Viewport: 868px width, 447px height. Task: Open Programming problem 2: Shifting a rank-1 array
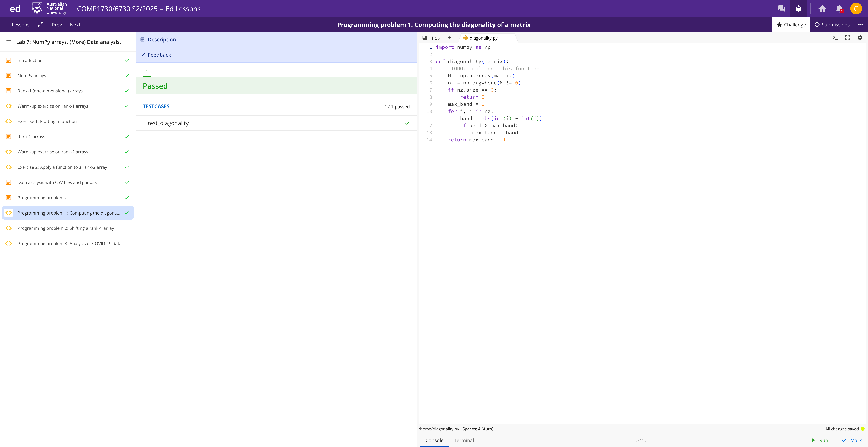[68, 228]
